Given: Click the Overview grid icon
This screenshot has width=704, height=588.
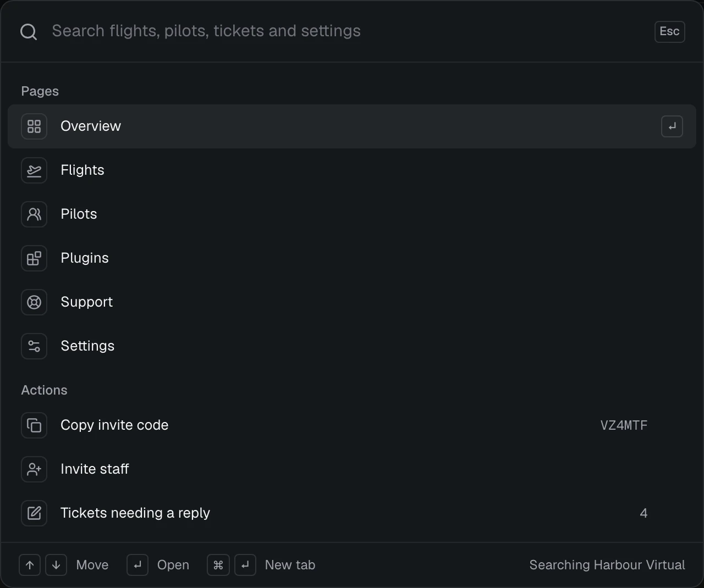Looking at the screenshot, I should [34, 126].
